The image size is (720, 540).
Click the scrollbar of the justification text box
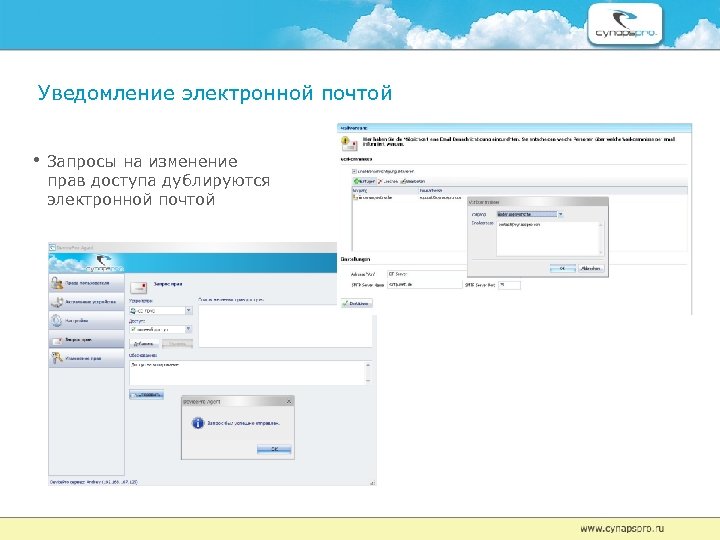368,372
